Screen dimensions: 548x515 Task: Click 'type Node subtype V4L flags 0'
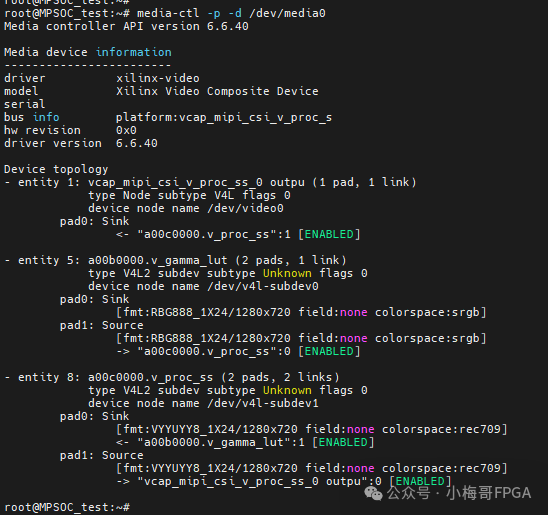[189, 195]
